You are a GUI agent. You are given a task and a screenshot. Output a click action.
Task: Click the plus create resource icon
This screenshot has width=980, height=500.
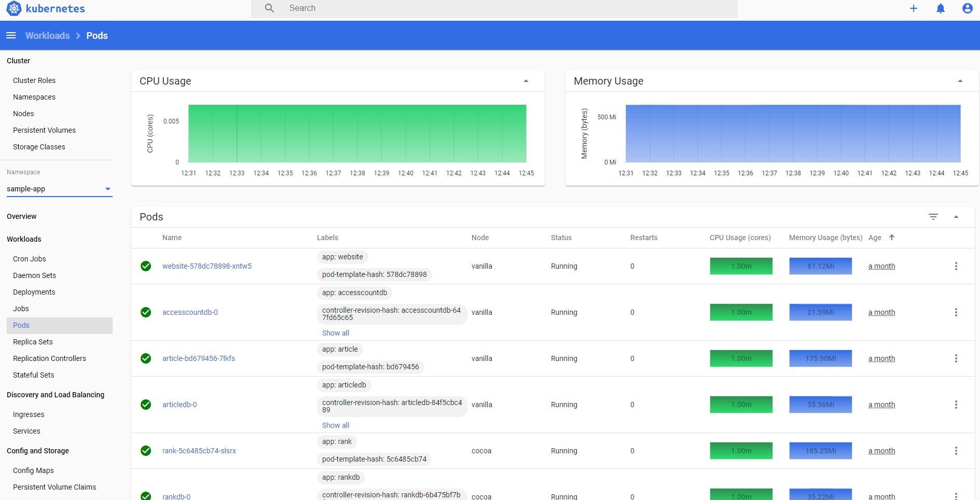point(914,8)
